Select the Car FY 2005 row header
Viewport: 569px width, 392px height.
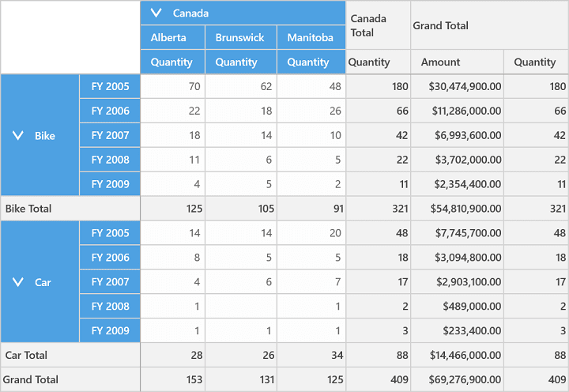[x=110, y=232]
